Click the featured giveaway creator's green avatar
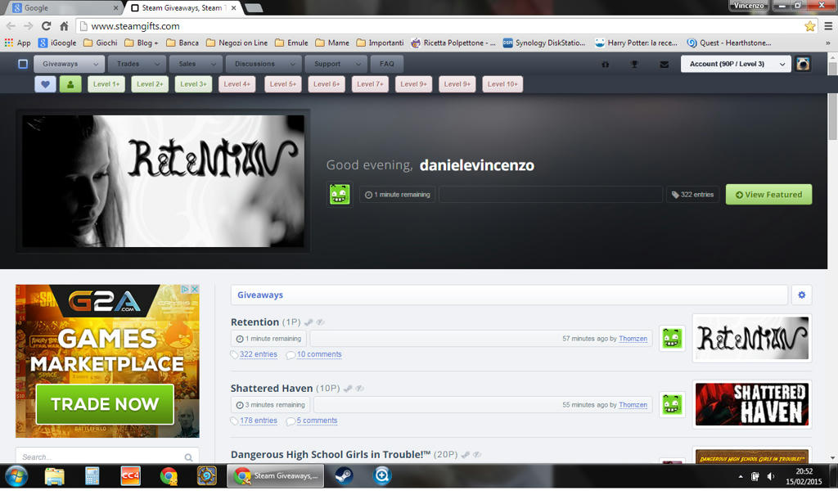The height and width of the screenshot is (504, 838). coord(340,194)
